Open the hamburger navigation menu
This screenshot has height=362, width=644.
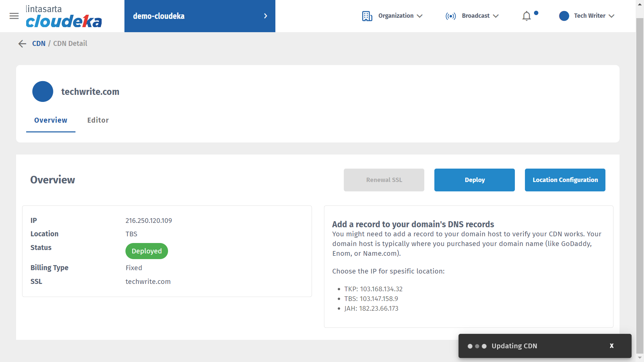pyautogui.click(x=14, y=16)
